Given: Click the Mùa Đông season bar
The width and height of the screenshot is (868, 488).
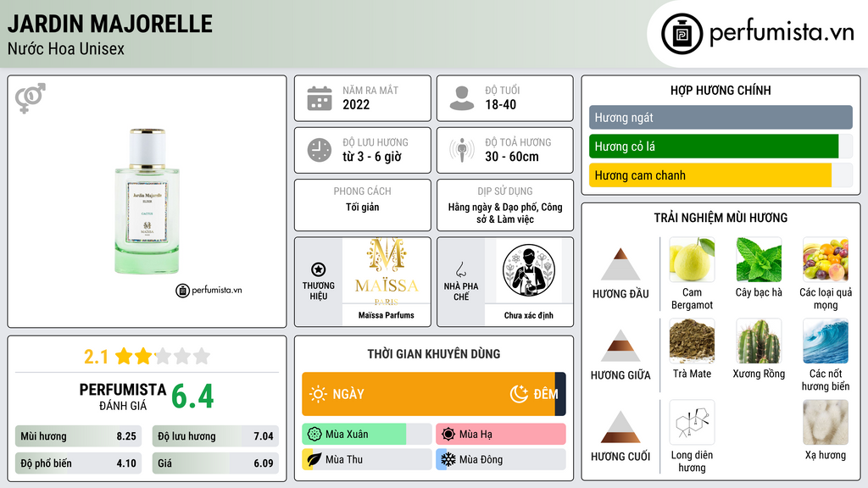Looking at the screenshot, I should [501, 459].
